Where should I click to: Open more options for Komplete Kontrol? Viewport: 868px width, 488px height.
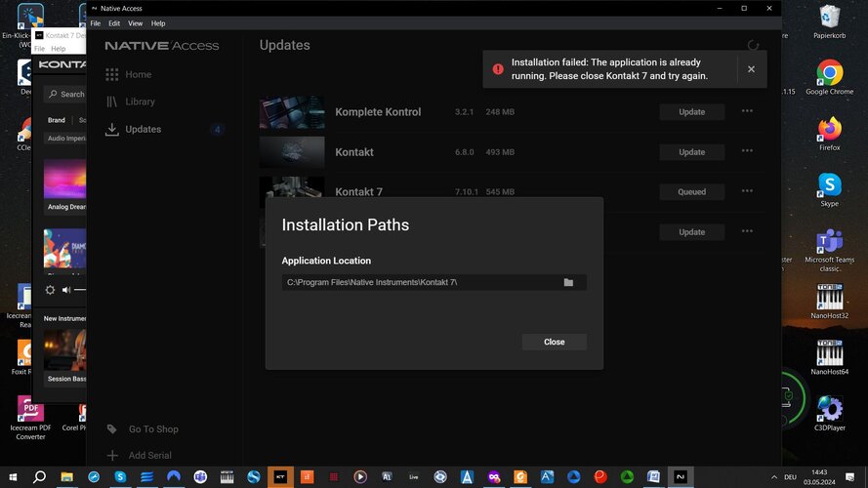[747, 111]
